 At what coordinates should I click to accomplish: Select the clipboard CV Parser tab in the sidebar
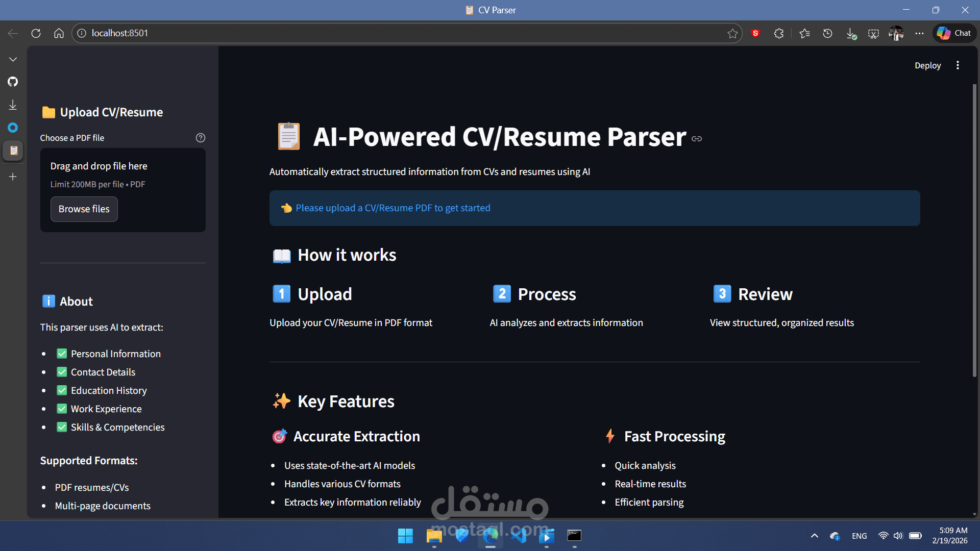click(x=13, y=151)
